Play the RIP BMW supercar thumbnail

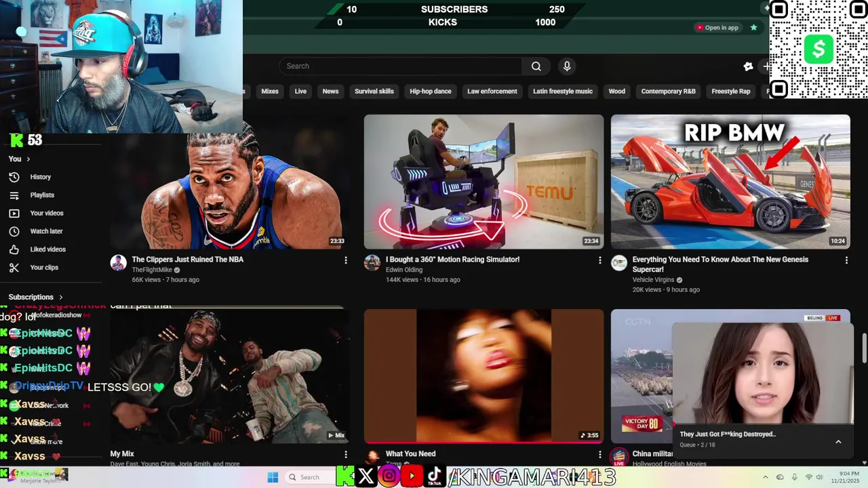(x=730, y=182)
